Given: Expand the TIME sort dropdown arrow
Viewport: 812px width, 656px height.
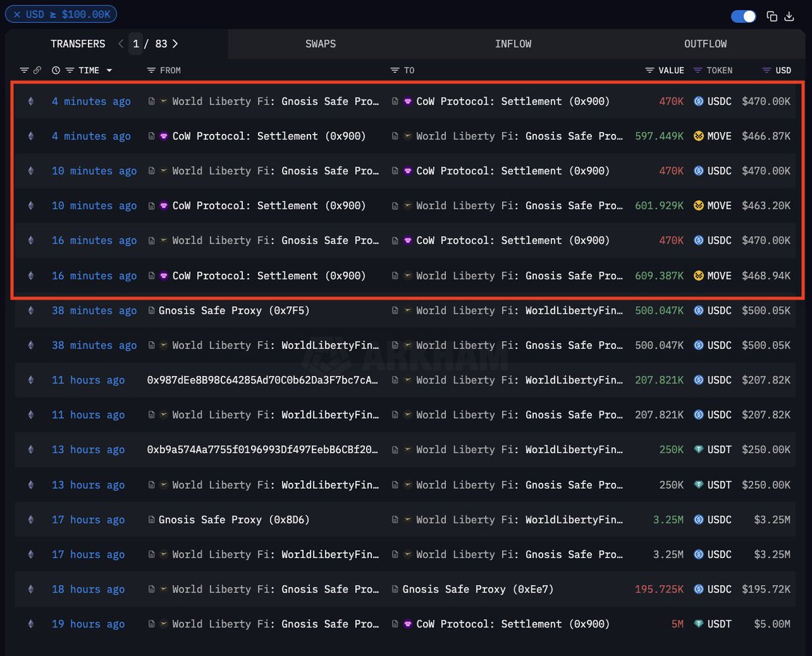Looking at the screenshot, I should [109, 70].
